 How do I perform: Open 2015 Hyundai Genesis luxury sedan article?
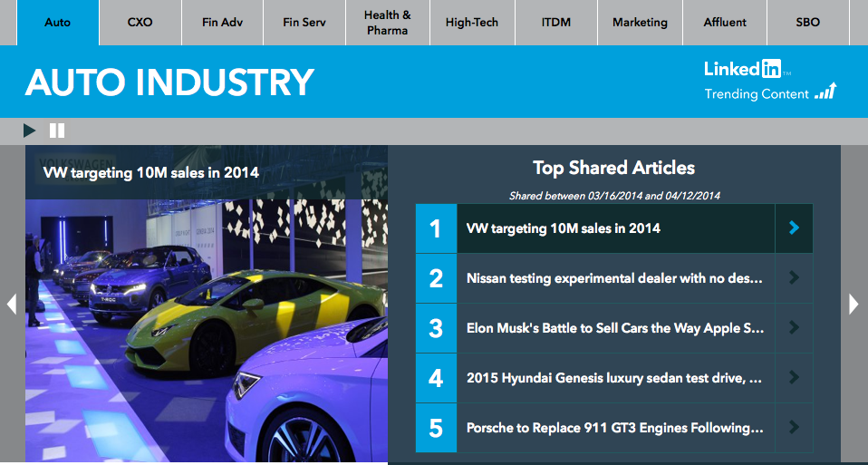pyautogui.click(x=615, y=378)
